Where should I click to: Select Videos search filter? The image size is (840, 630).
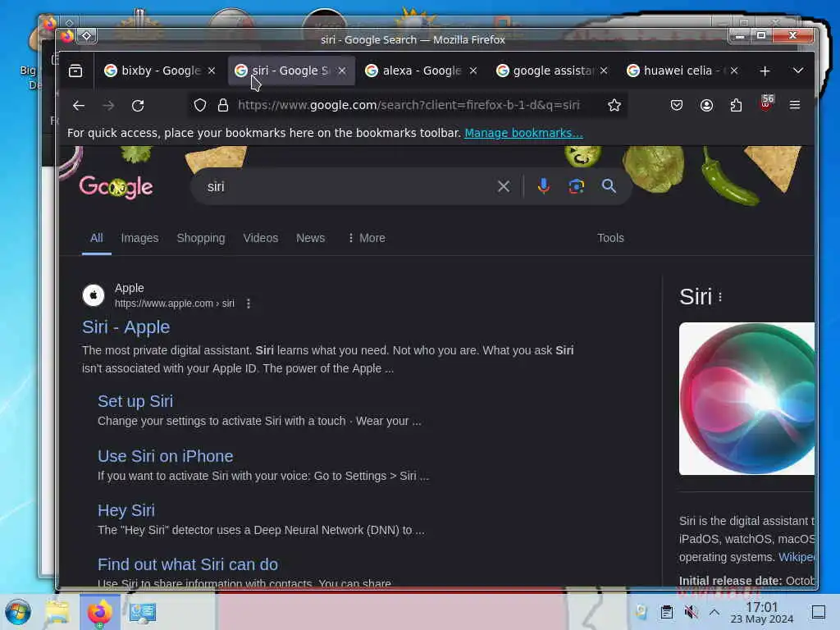[260, 238]
